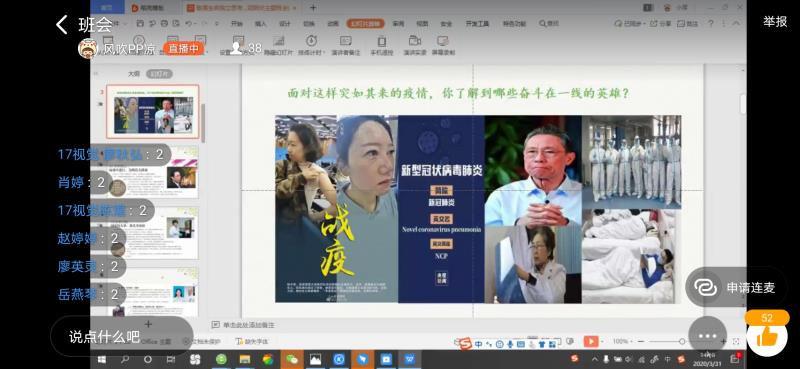
Task: Collapse the ribbon with the chevron
Action: tap(736, 23)
